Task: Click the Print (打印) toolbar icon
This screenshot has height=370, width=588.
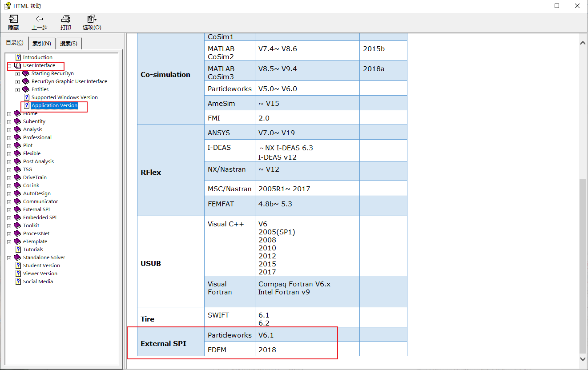Action: (x=65, y=19)
